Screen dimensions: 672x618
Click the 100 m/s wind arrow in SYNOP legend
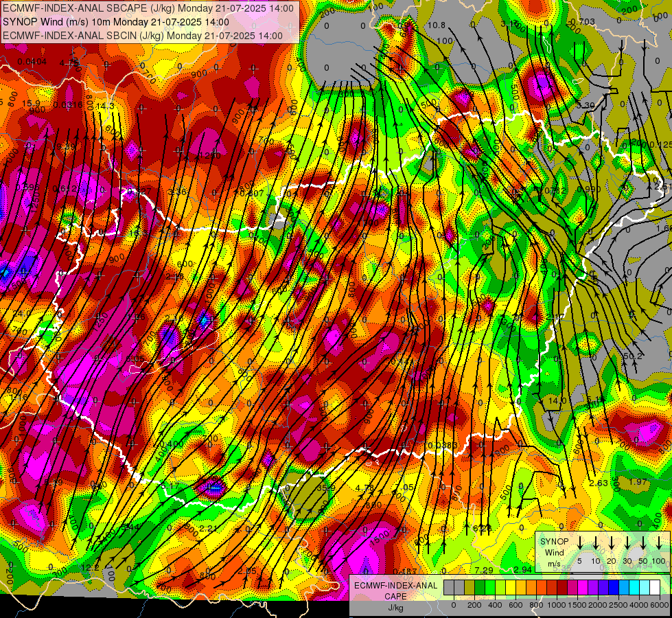[x=659, y=542]
